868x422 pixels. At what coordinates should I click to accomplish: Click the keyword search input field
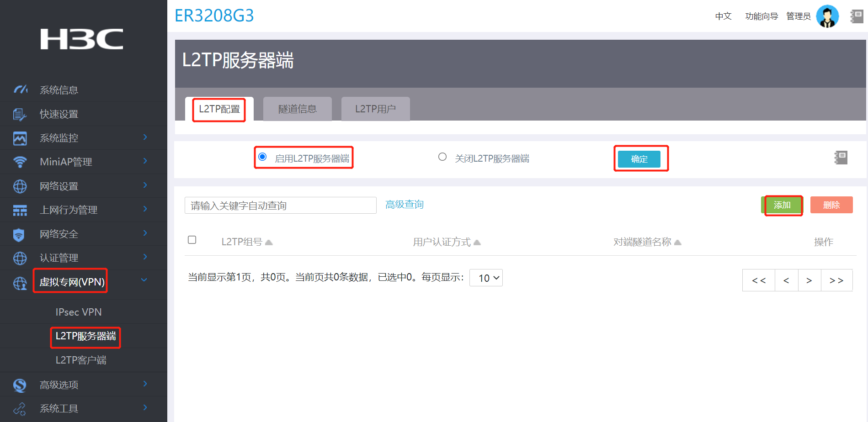click(x=281, y=206)
